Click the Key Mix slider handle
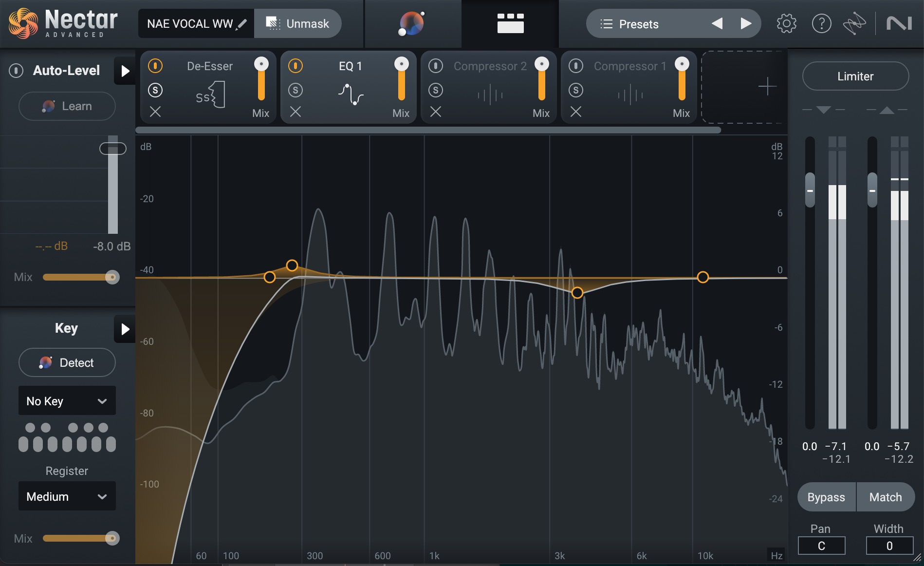Image resolution: width=924 pixels, height=566 pixels. click(112, 538)
